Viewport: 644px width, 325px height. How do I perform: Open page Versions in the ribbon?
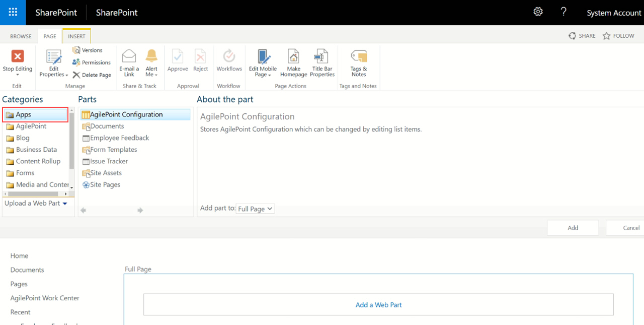[x=87, y=50]
